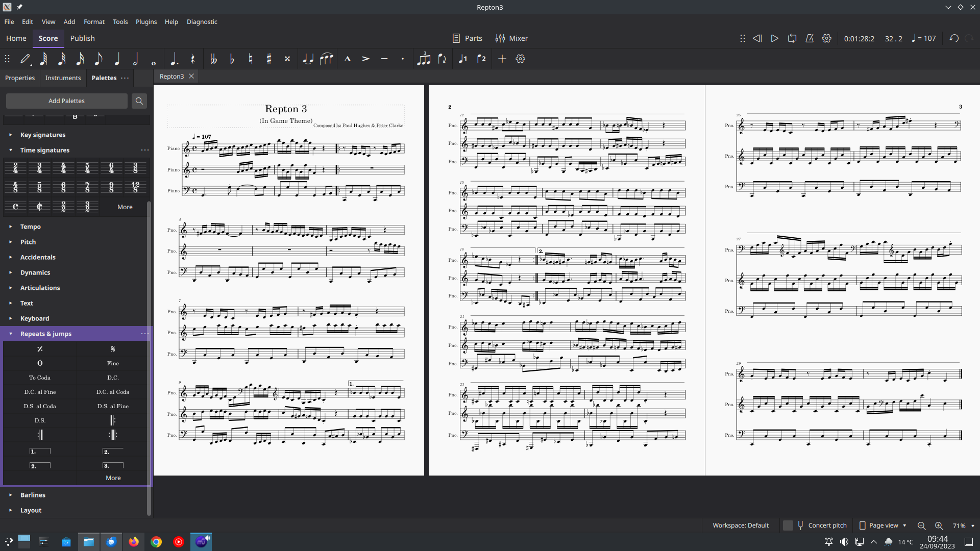Select the half note duration
Image resolution: width=980 pixels, height=551 pixels.
pyautogui.click(x=135, y=59)
